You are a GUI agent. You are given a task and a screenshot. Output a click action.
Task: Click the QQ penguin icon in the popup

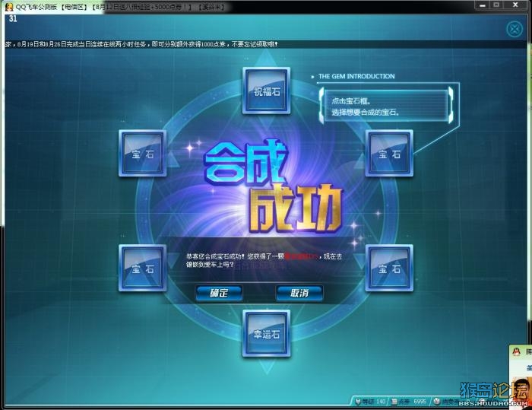pyautogui.click(x=516, y=351)
